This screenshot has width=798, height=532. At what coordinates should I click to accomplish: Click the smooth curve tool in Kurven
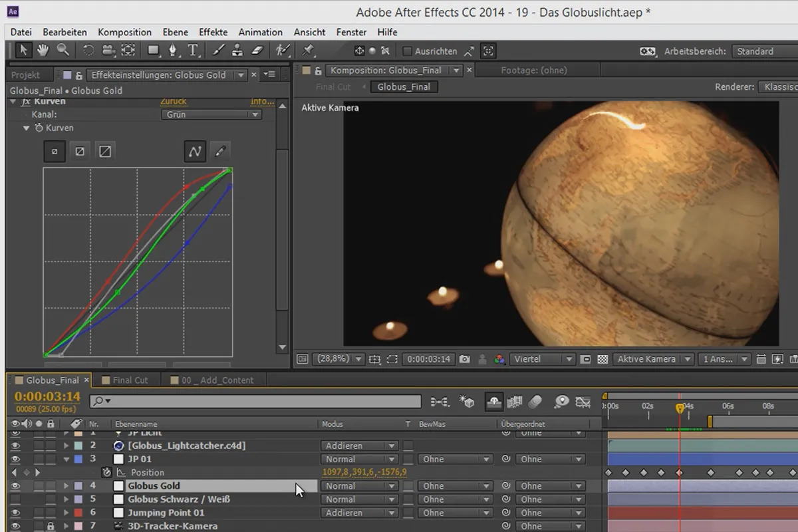pos(195,152)
